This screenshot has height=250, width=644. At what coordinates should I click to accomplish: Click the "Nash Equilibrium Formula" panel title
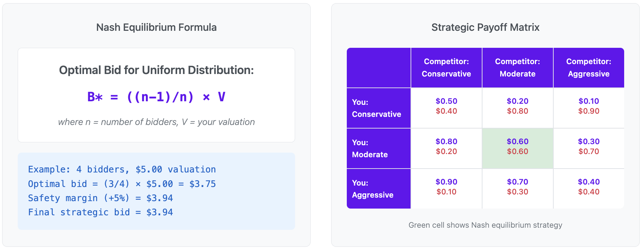click(x=156, y=27)
